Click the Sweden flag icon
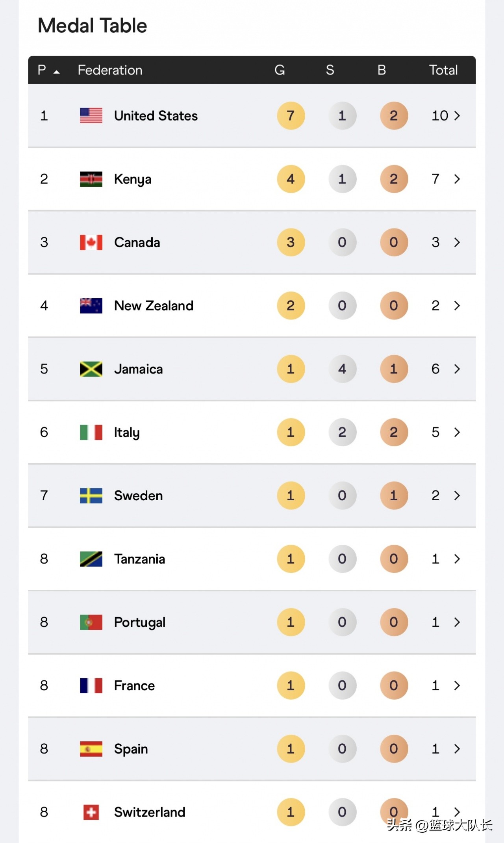The image size is (504, 843). (91, 496)
